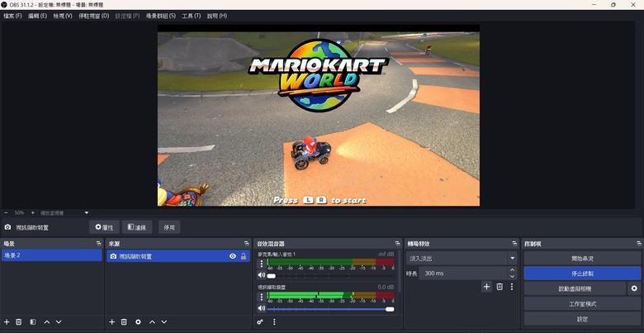The height and width of the screenshot is (333, 644).
Task: Select 場景 2 in scenes list
Action: pos(51,255)
